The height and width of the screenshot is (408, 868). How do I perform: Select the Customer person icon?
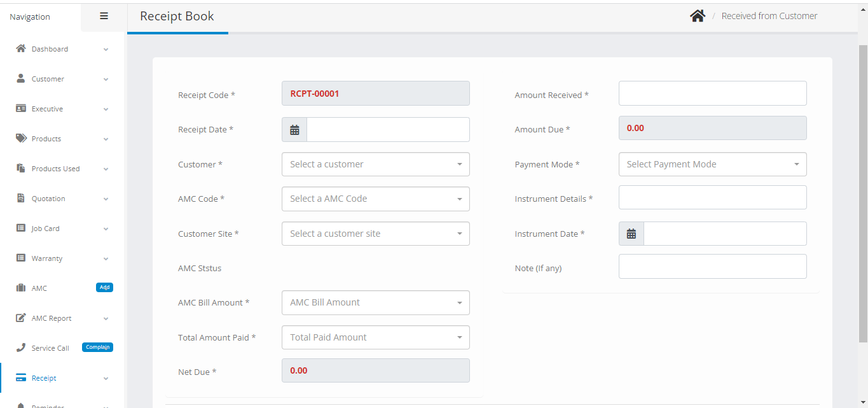coord(20,78)
